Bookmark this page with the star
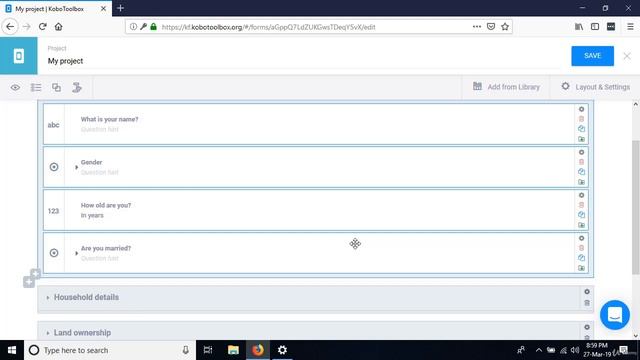Screen dimensions: 640x360 click(x=505, y=27)
